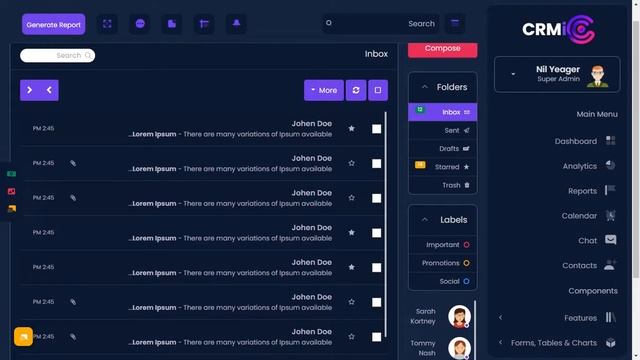Click the Calendar icon in Main Menu

coord(611,216)
